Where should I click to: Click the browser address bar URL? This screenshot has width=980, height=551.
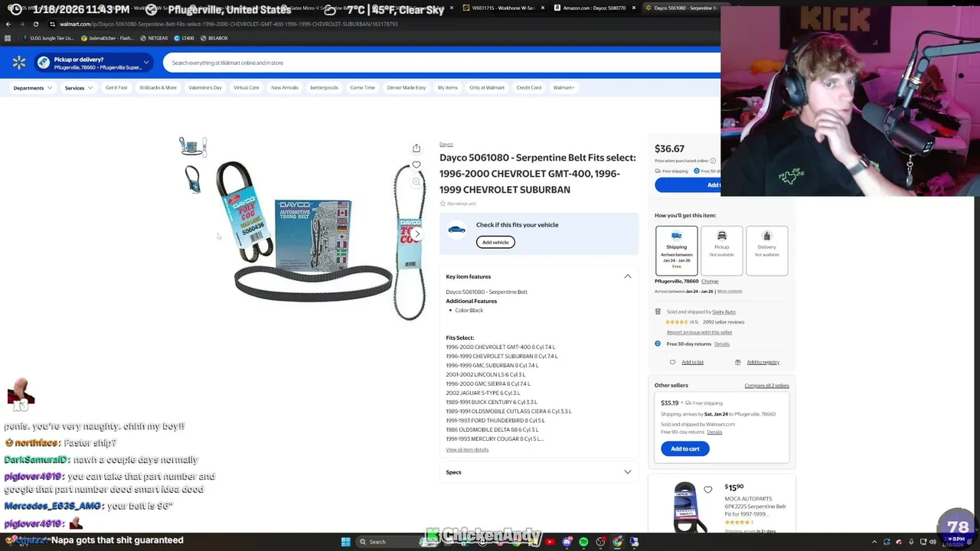click(x=228, y=24)
